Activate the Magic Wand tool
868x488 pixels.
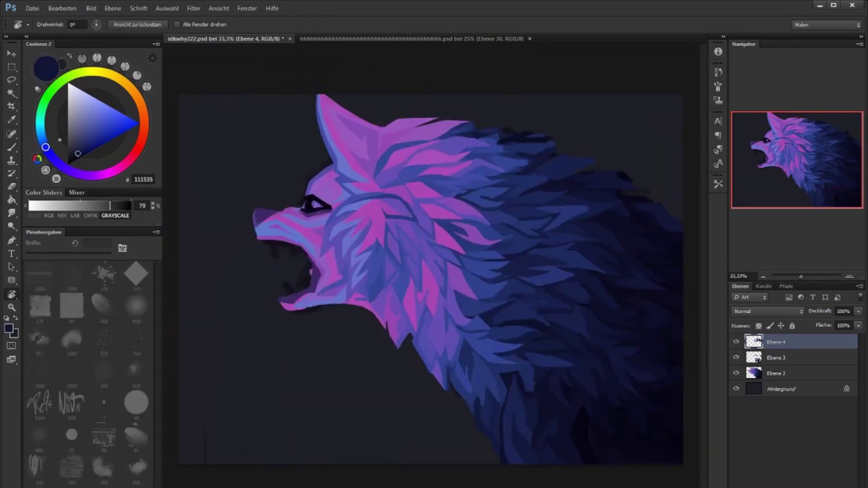pos(12,93)
